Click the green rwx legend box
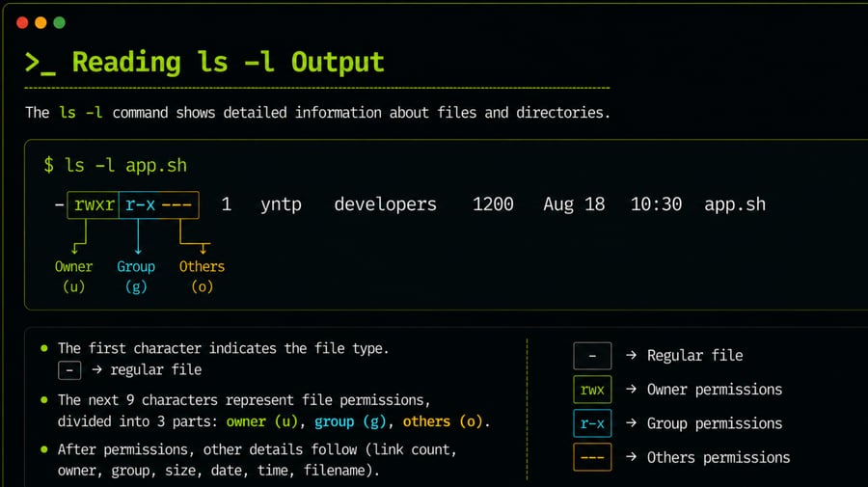Image resolution: width=868 pixels, height=487 pixels. pos(592,390)
